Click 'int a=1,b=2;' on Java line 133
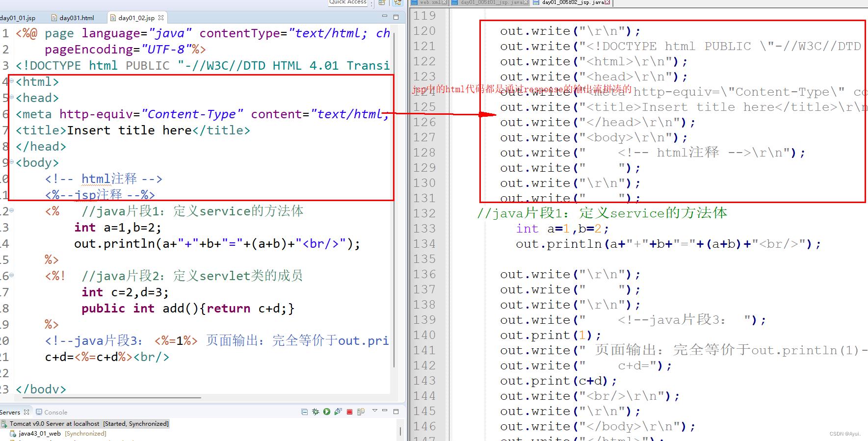868x441 pixels. click(x=562, y=229)
